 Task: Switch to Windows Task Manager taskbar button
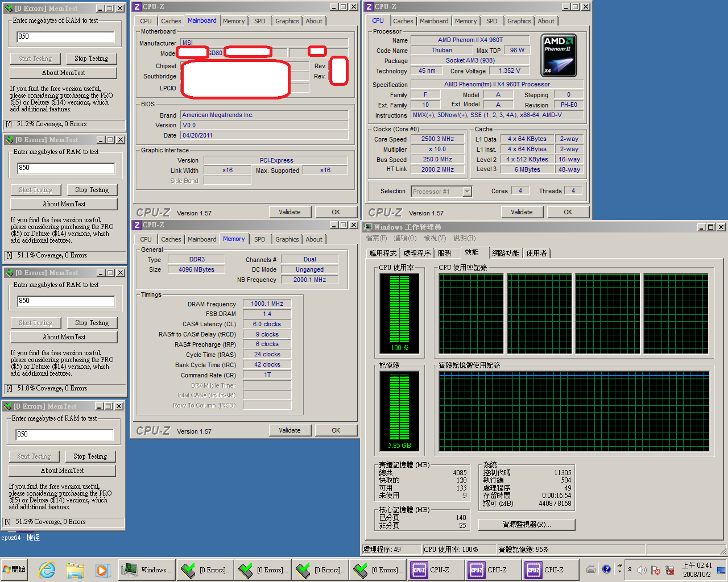[x=147, y=569]
